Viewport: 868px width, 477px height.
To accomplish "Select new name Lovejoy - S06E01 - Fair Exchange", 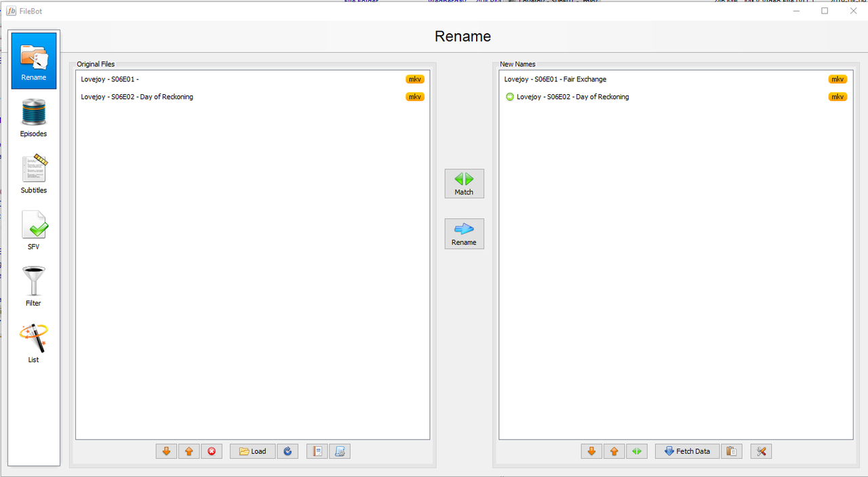I will [675, 79].
